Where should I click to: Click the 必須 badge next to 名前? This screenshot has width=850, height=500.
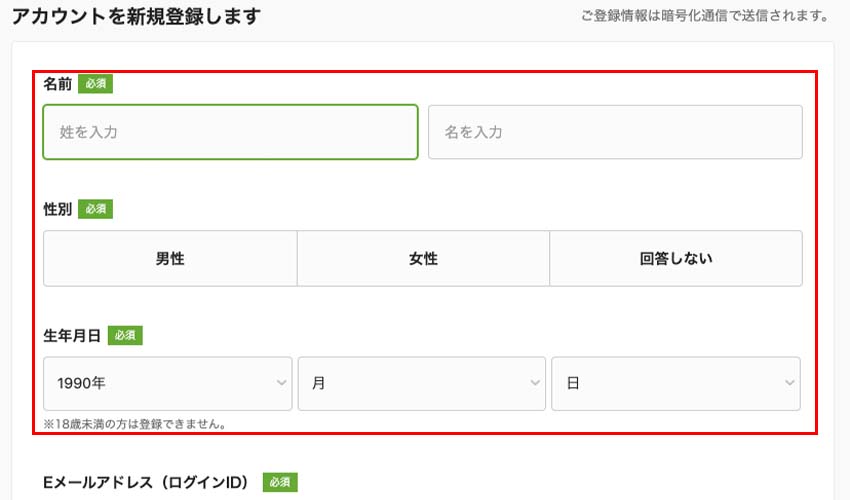(95, 84)
